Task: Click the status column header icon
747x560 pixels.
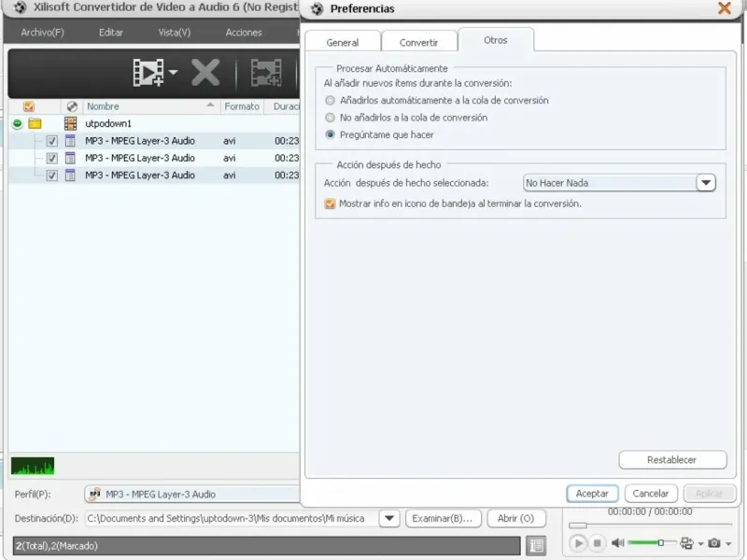Action: [x=72, y=106]
